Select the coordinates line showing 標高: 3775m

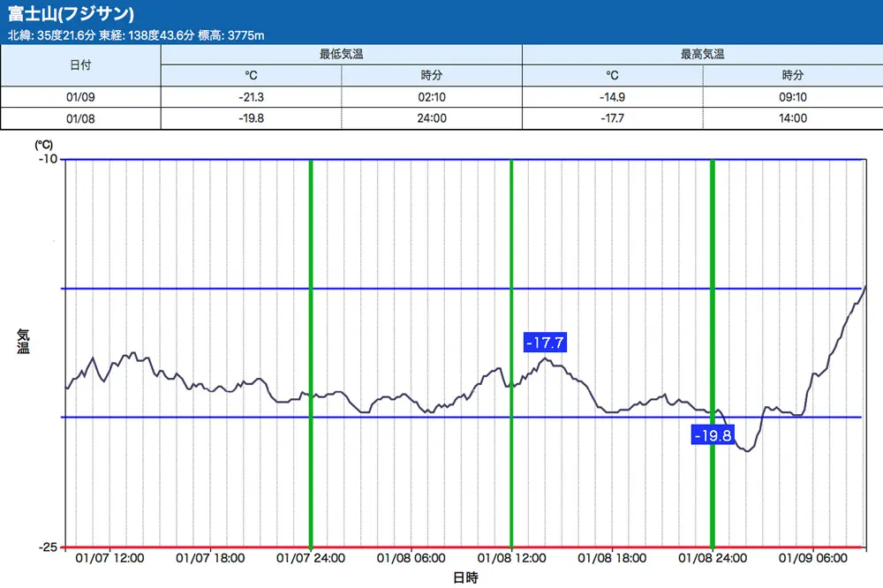(136, 35)
